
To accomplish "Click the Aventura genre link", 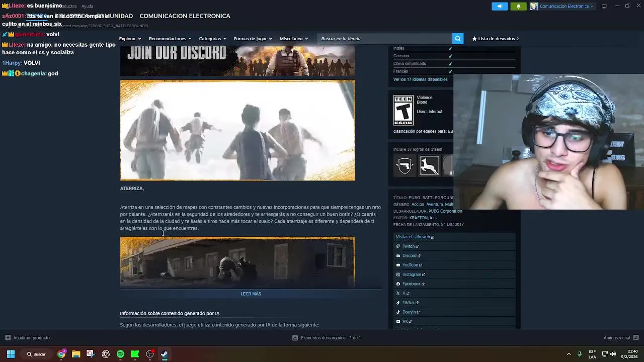I will click(434, 205).
